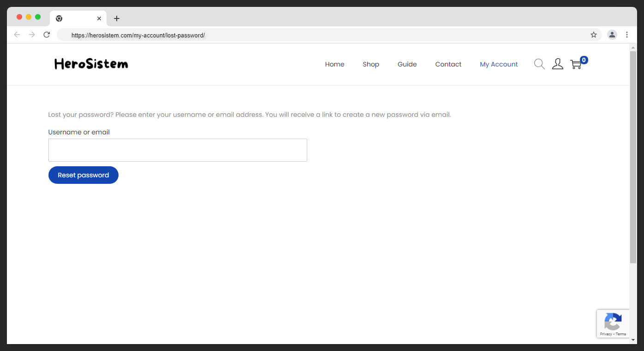Go to the Home menu item
The width and height of the screenshot is (644, 351).
[334, 64]
